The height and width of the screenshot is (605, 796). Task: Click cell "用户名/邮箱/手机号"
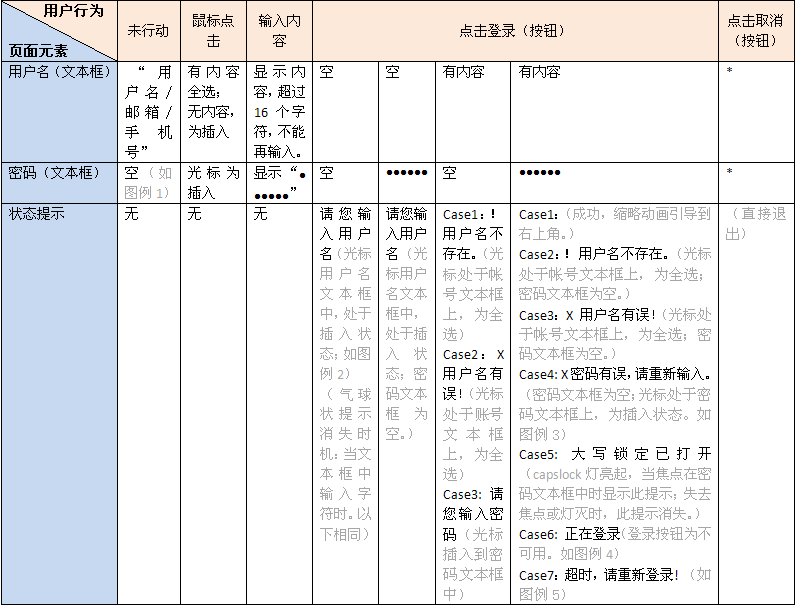pos(148,112)
